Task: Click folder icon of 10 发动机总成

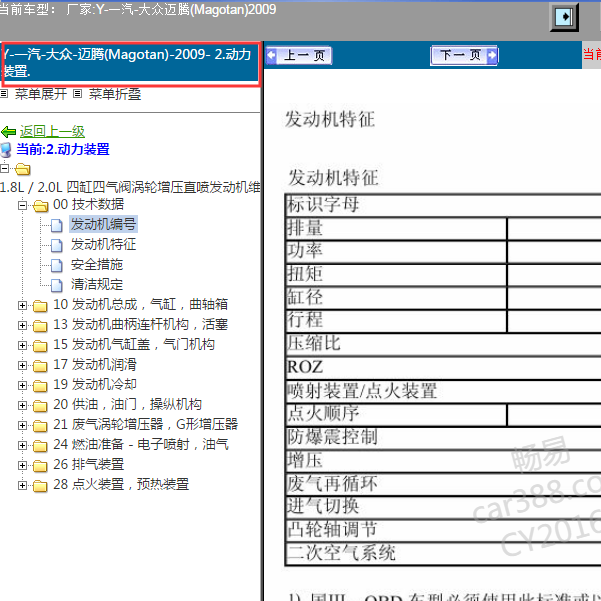Action: 40,306
